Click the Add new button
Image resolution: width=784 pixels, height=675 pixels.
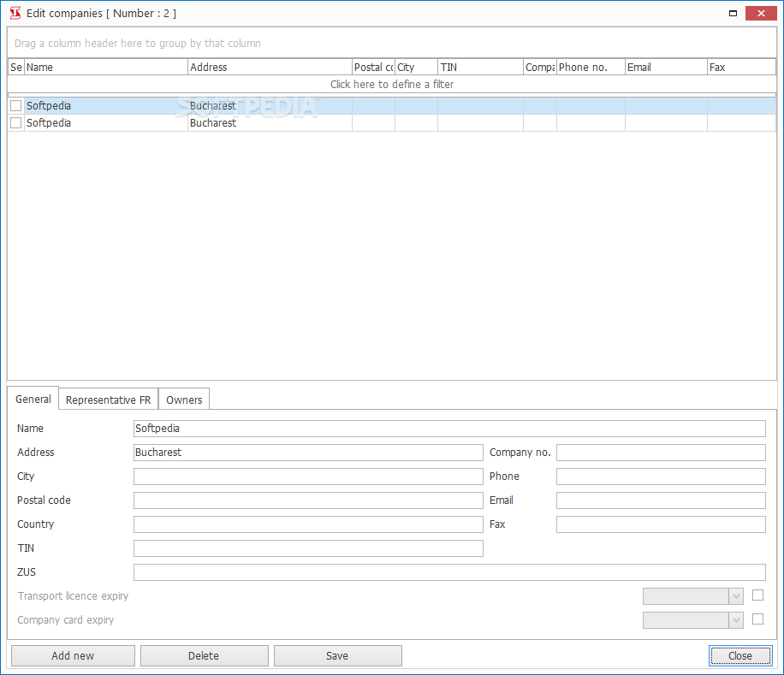[73, 655]
